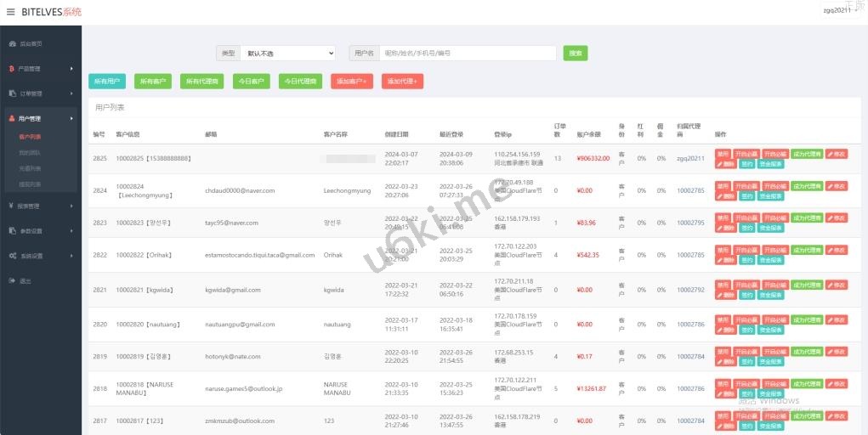Toggle the hamburger menu beside BITELVES logo
This screenshot has width=868, height=435.
click(11, 12)
